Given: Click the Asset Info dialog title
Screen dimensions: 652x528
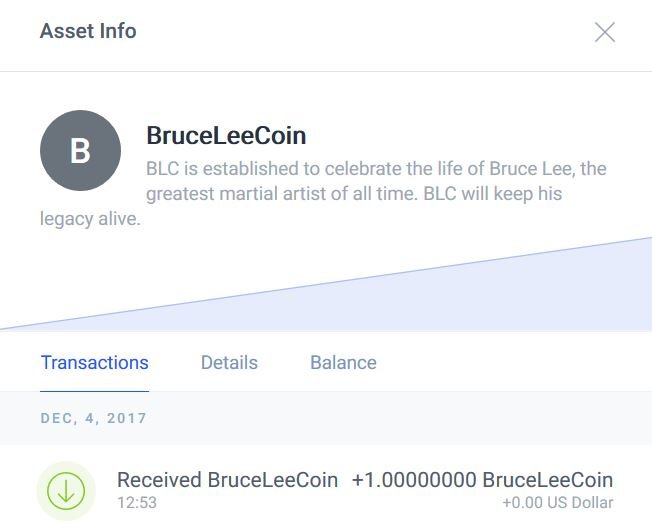Looking at the screenshot, I should click(x=88, y=31).
